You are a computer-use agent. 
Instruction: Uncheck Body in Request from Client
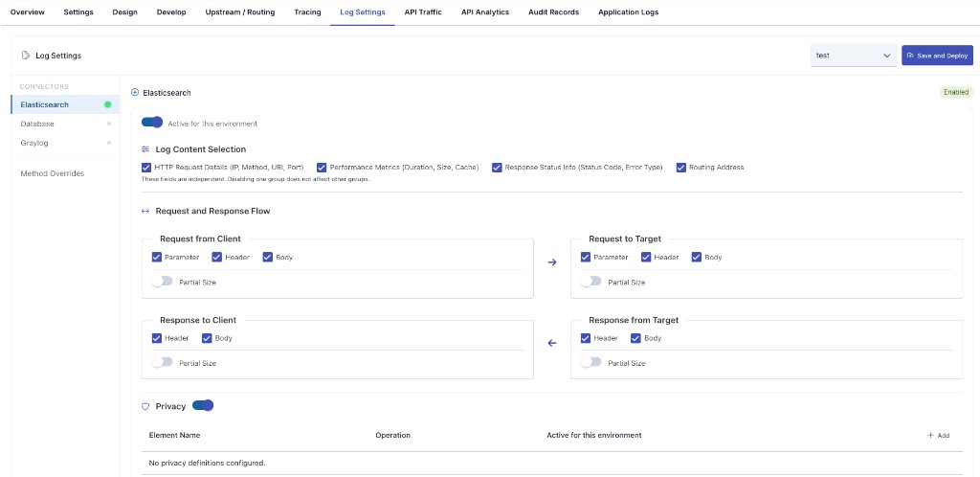[268, 257]
